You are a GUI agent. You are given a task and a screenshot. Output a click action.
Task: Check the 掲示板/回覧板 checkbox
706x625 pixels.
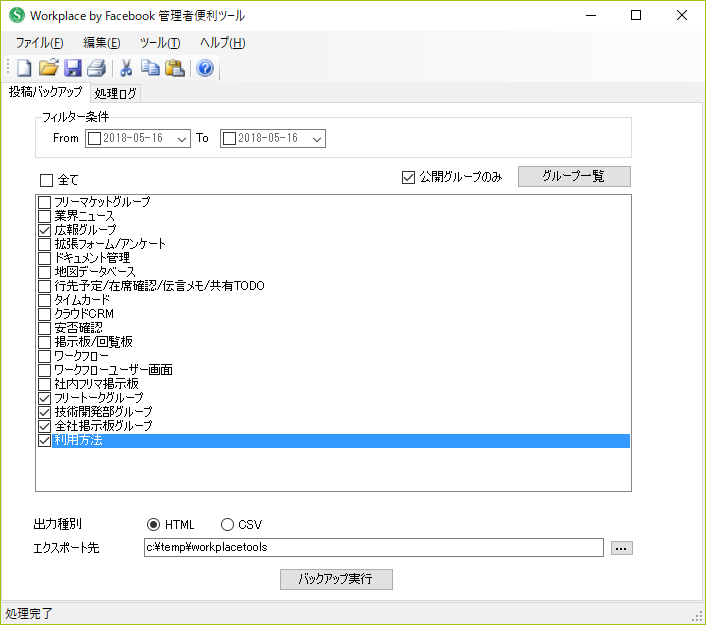44,342
